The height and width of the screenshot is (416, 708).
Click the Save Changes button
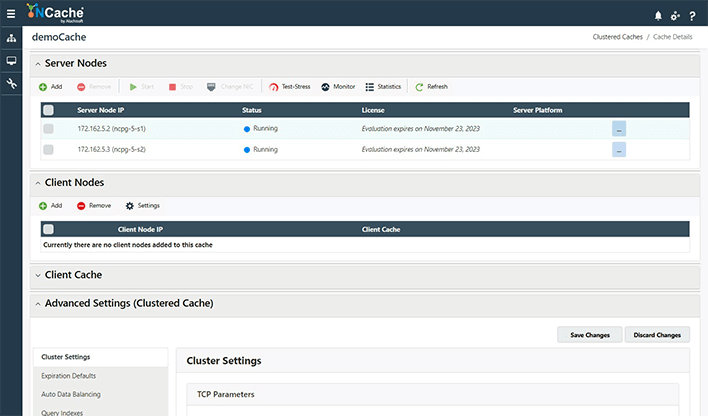[590, 335]
